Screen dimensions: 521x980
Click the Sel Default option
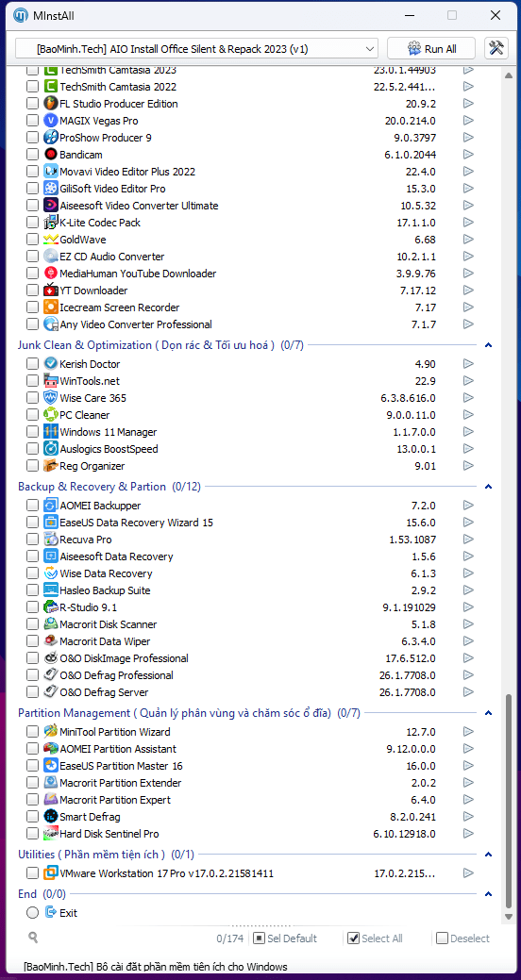tap(285, 938)
